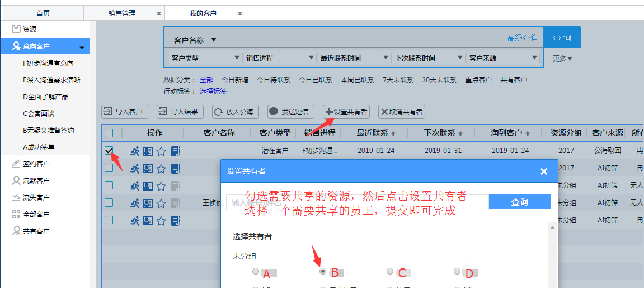Click the dialog scrollbar up arrow

pyautogui.click(x=553, y=227)
